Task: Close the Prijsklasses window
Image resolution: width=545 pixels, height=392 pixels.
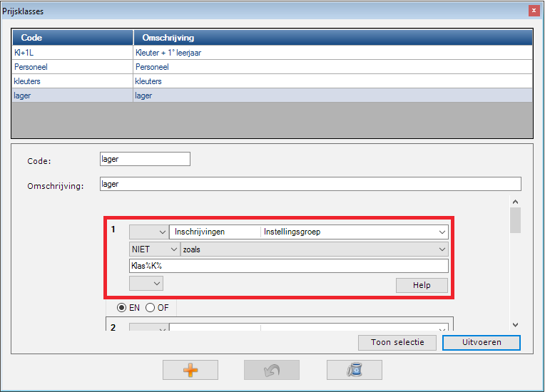Action: tap(533, 11)
